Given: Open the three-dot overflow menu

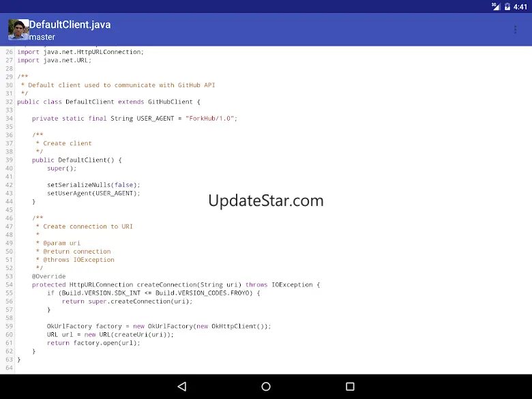Looking at the screenshot, I should tap(515, 29).
